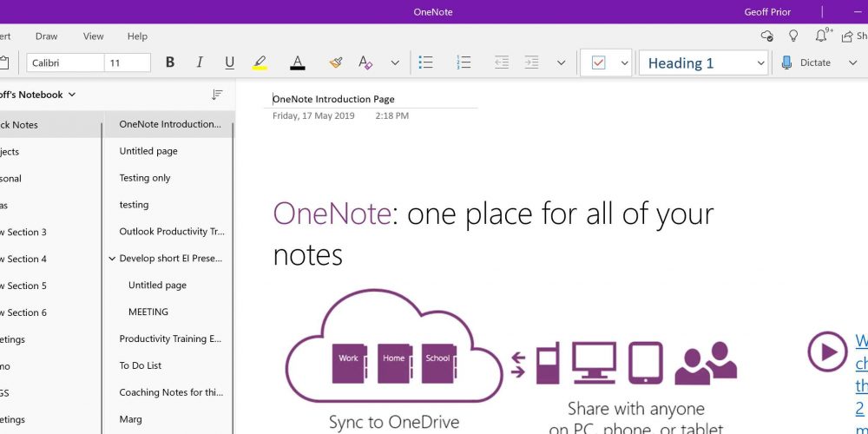Viewport: 868px width, 434px height.
Task: Open the Help tab
Action: point(137,36)
